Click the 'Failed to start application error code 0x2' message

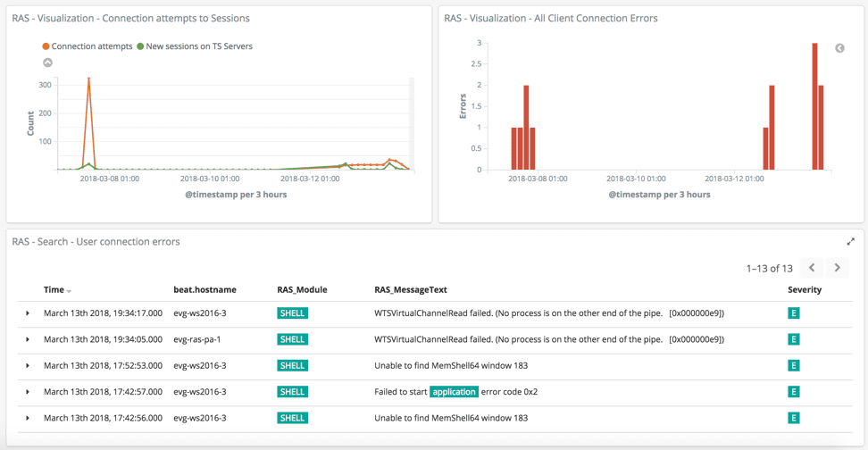click(x=455, y=392)
